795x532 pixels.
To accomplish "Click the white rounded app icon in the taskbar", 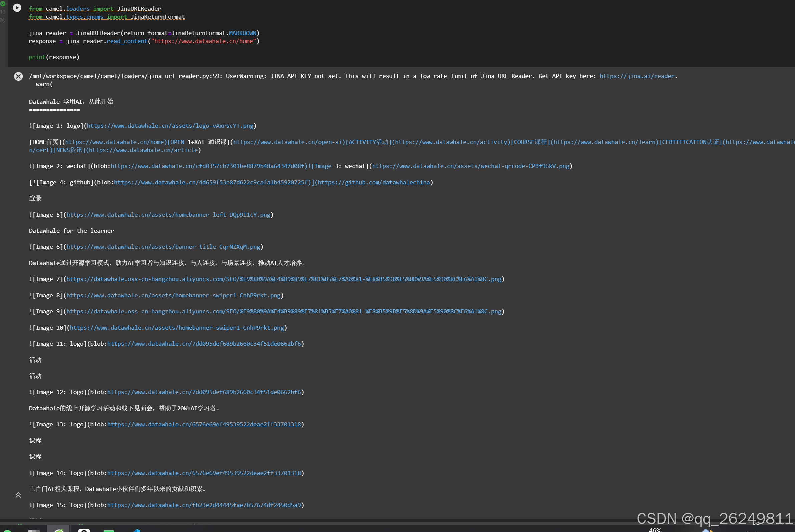I will tap(83, 530).
